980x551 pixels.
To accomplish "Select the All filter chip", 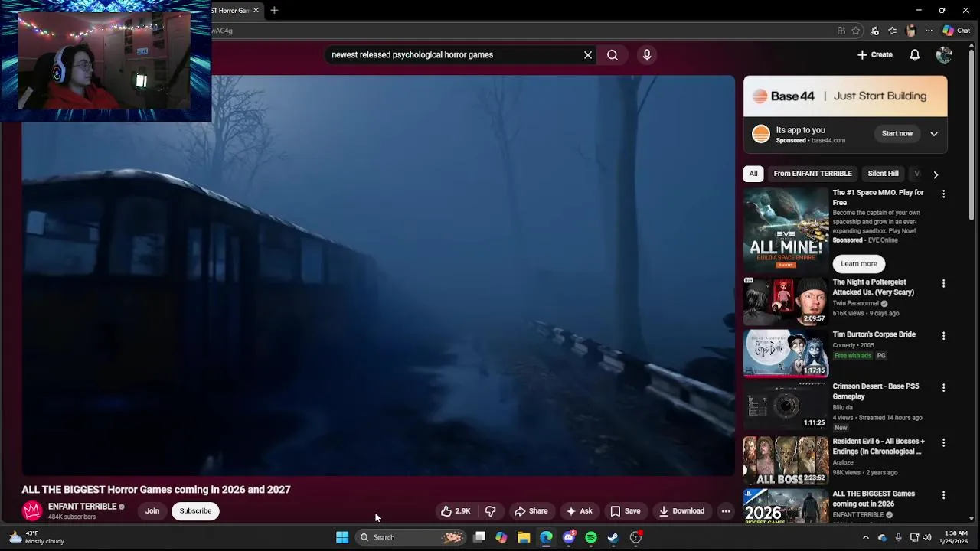I will click(x=753, y=174).
